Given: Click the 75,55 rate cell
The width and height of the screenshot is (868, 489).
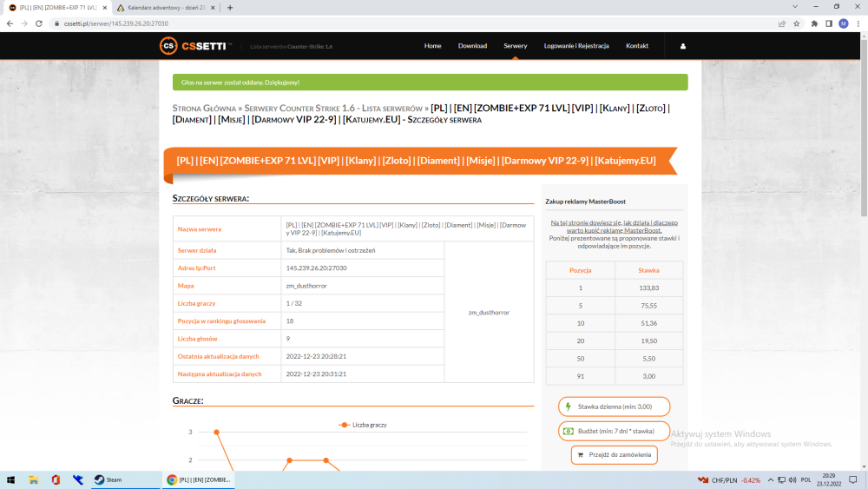Looking at the screenshot, I should click(x=648, y=306).
